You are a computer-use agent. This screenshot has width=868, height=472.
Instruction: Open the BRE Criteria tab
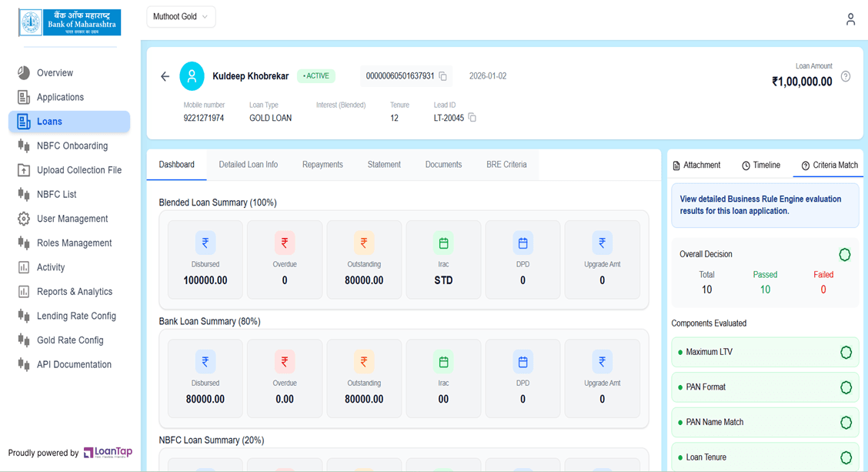(x=506, y=164)
